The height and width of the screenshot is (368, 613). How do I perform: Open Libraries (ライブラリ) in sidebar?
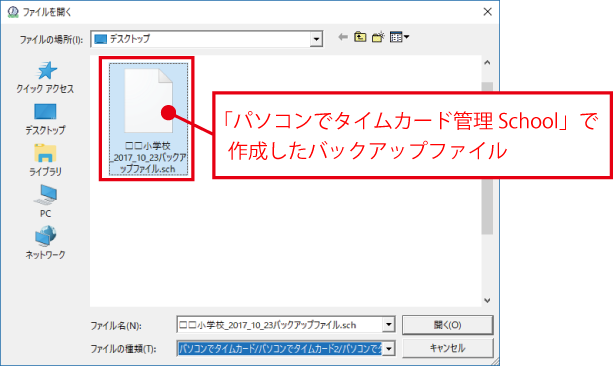pos(45,160)
